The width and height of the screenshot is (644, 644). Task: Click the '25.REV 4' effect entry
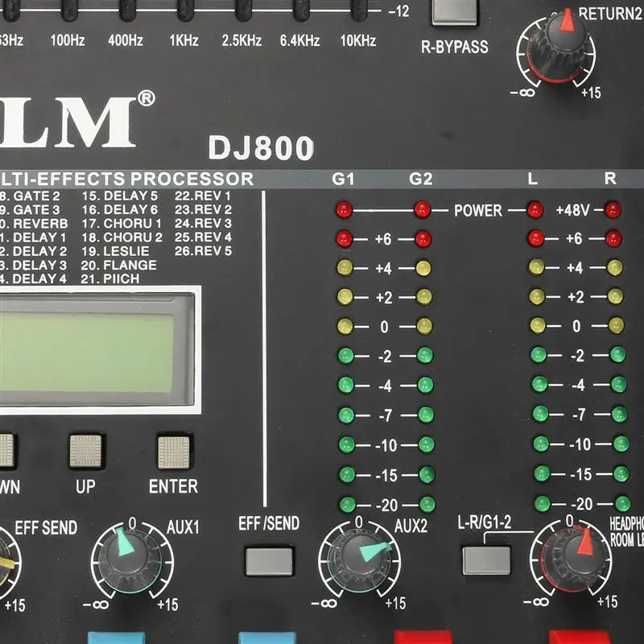pos(204,237)
